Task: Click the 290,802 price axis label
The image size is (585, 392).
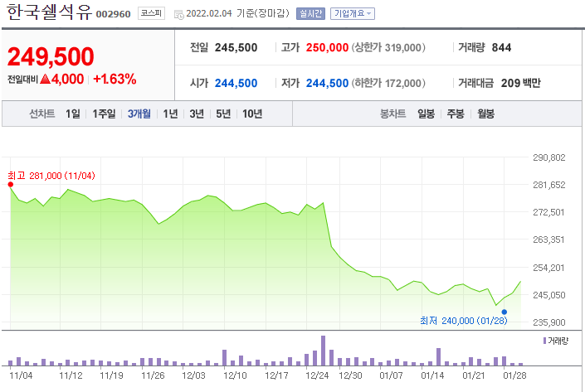Action: 548,157
